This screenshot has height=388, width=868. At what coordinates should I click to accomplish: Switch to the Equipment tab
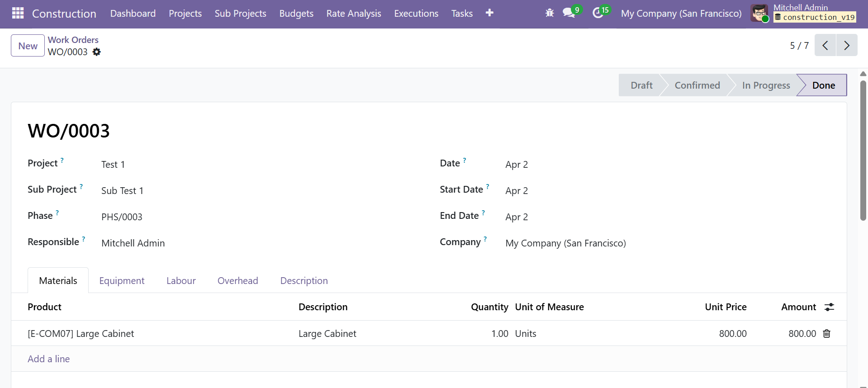coord(122,281)
